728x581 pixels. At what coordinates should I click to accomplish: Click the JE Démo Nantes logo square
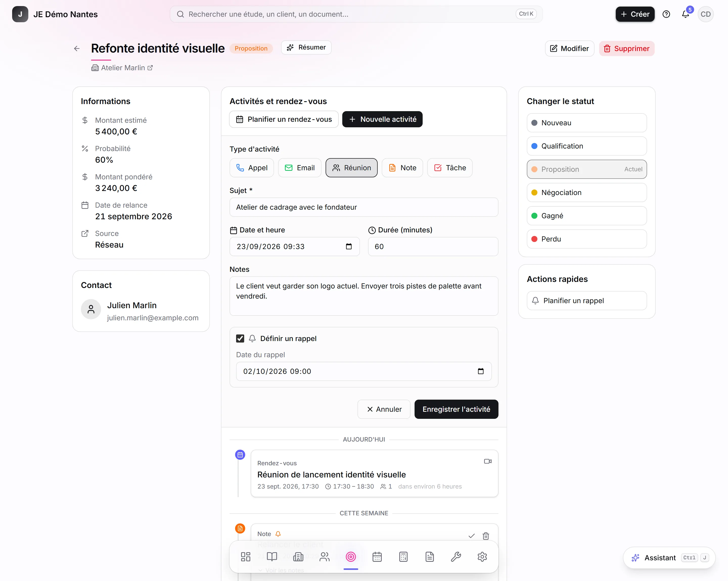(x=20, y=14)
